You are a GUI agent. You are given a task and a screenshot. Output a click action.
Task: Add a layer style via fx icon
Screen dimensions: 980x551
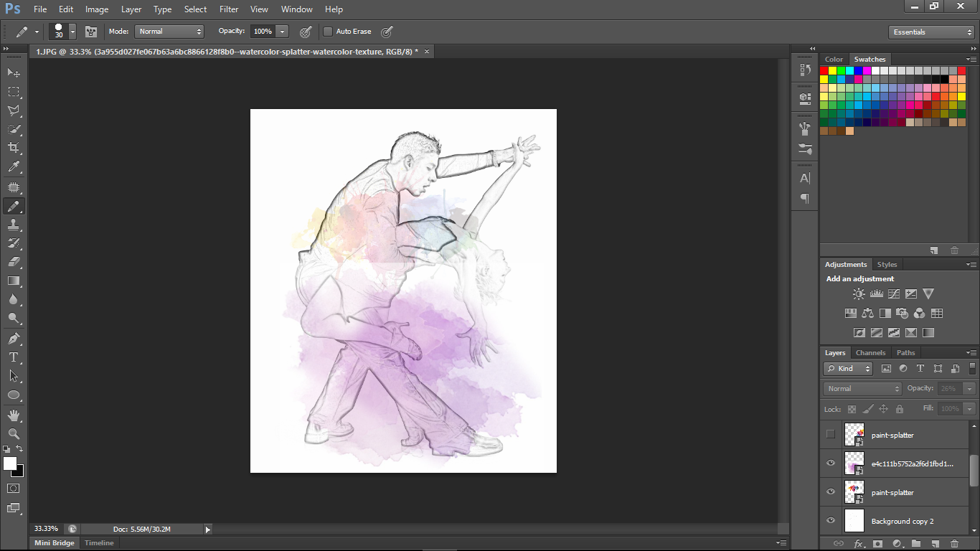[858, 544]
